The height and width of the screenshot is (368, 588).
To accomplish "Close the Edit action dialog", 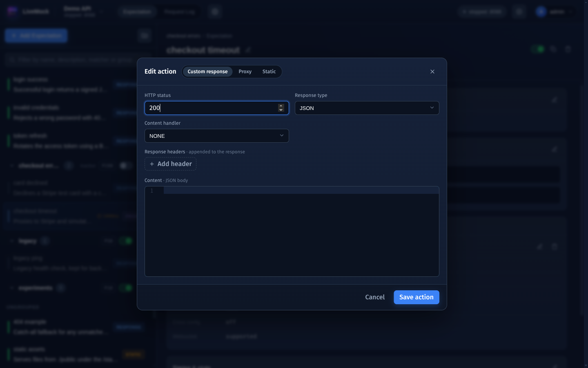I will (x=432, y=72).
